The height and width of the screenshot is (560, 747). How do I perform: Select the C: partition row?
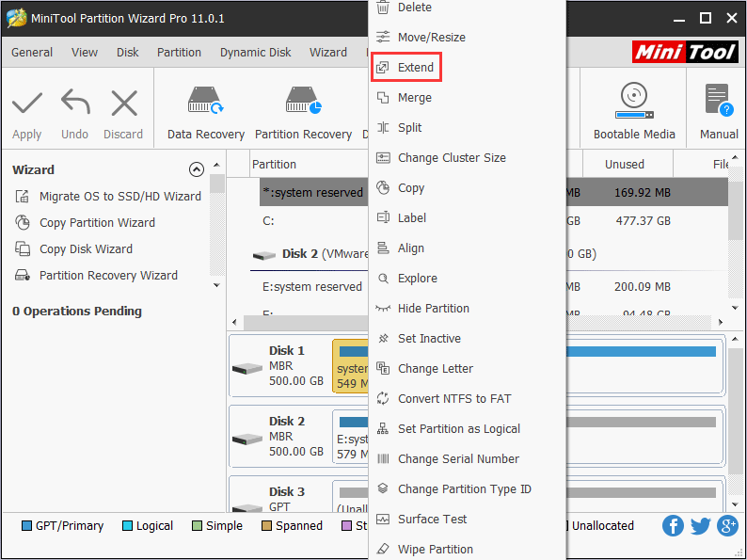(310, 221)
